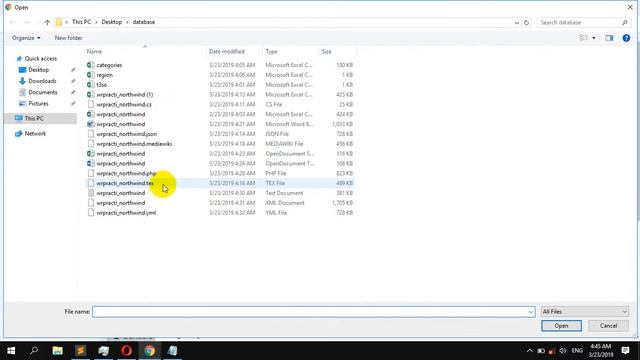Select the wrpracti_northwind.mediawiki file
Screen dimensions: 640x360
click(x=134, y=144)
